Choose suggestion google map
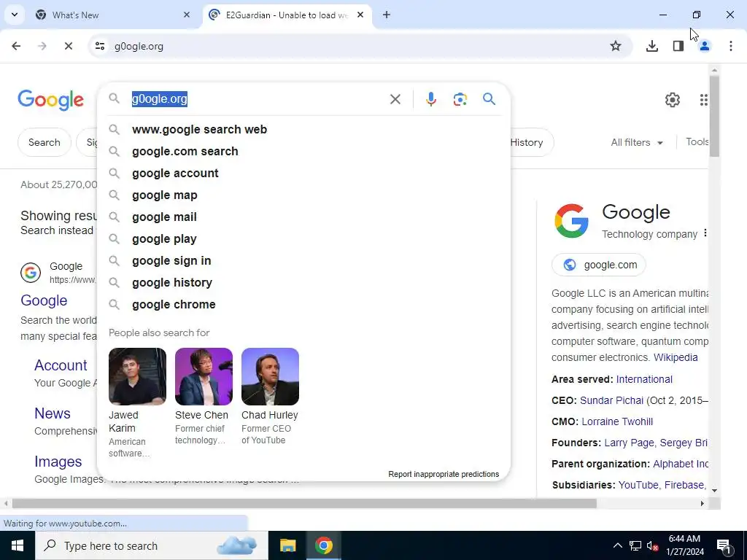Image resolution: width=747 pixels, height=560 pixels. click(x=304, y=195)
